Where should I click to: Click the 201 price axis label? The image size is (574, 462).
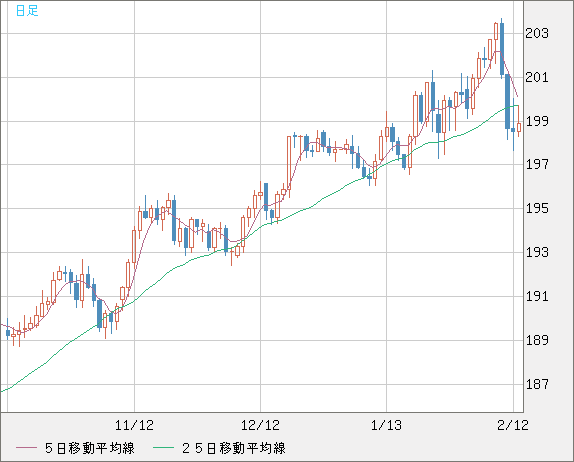tap(537, 77)
